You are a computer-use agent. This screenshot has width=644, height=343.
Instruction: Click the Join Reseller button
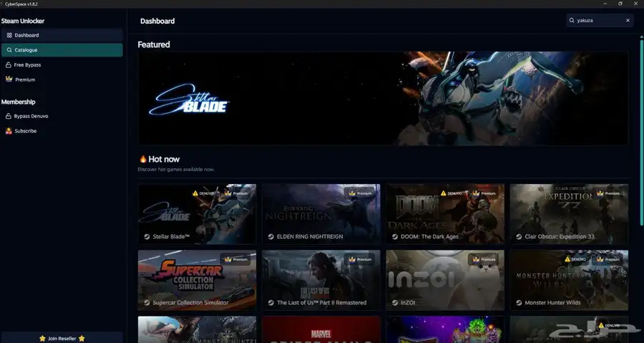(62, 338)
